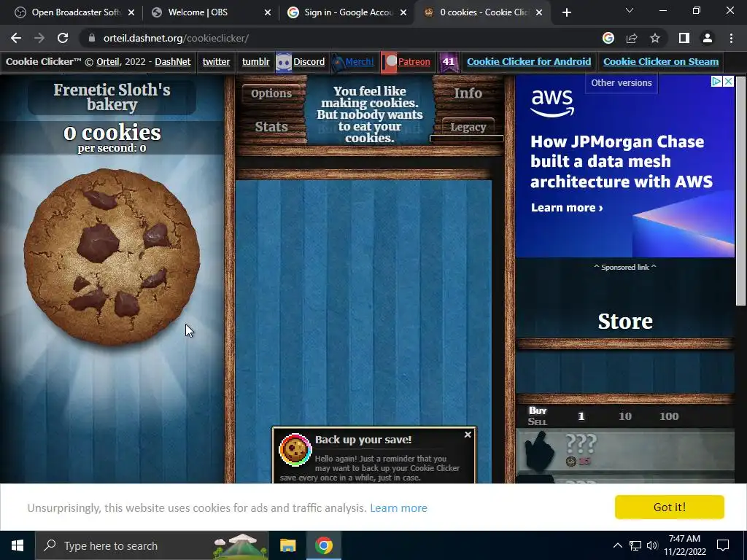Open the tumblr link
This screenshot has width=747, height=560.
click(x=255, y=62)
